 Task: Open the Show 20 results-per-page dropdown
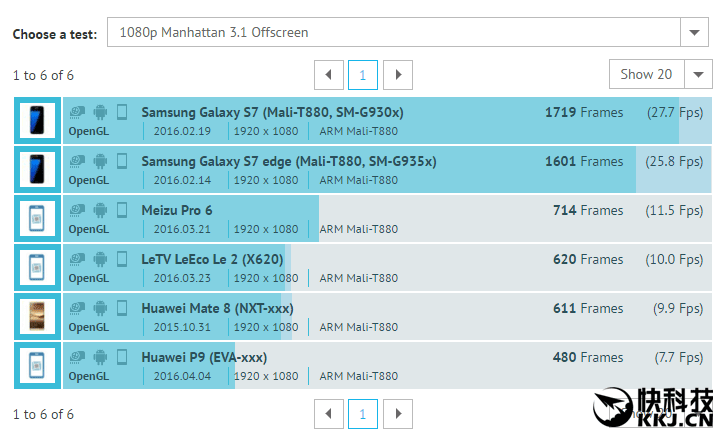[x=660, y=74]
